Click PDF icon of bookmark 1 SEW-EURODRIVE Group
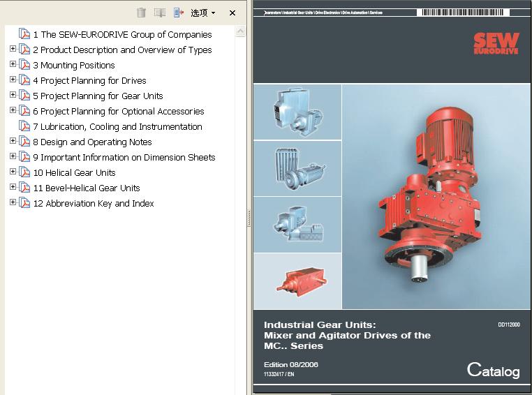 [x=24, y=34]
